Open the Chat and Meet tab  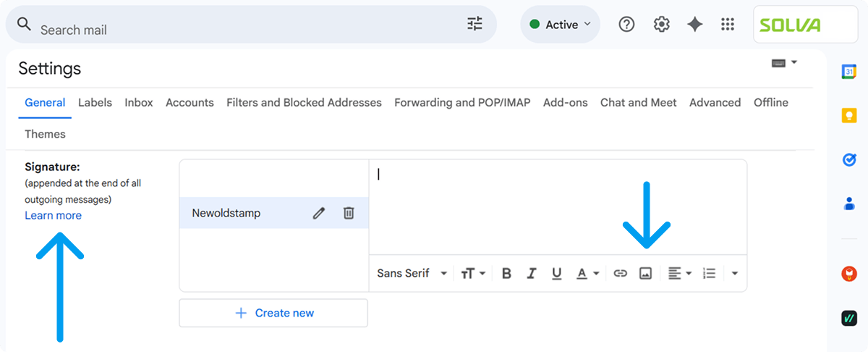(x=639, y=102)
